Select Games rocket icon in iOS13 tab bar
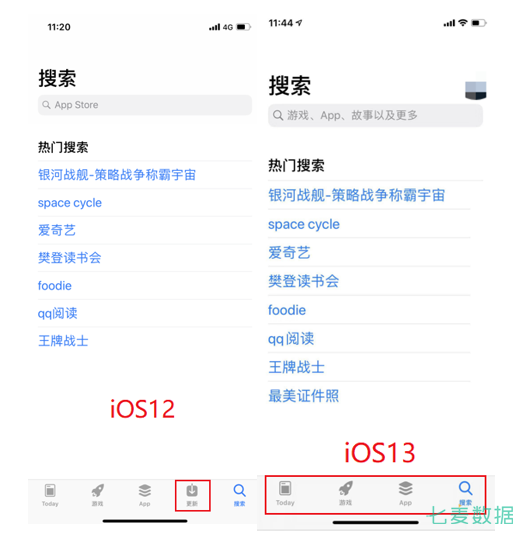The width and height of the screenshot is (521, 538). coord(345,494)
